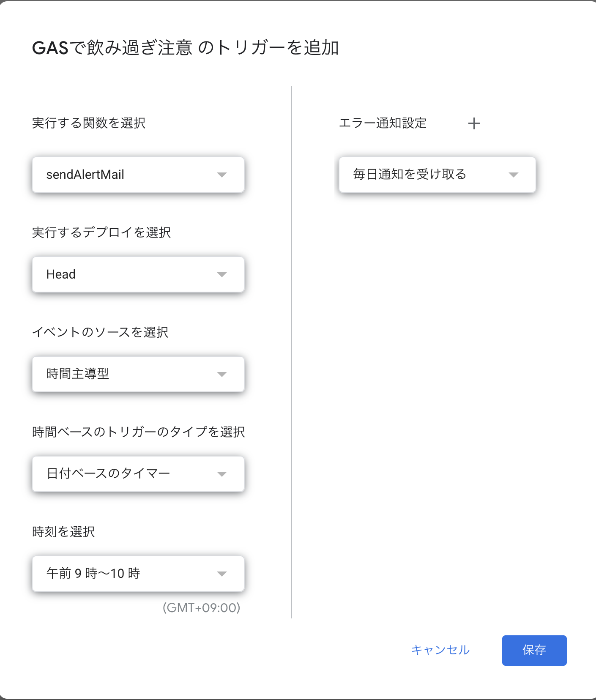Click the plus icon to add error notification

click(x=474, y=123)
